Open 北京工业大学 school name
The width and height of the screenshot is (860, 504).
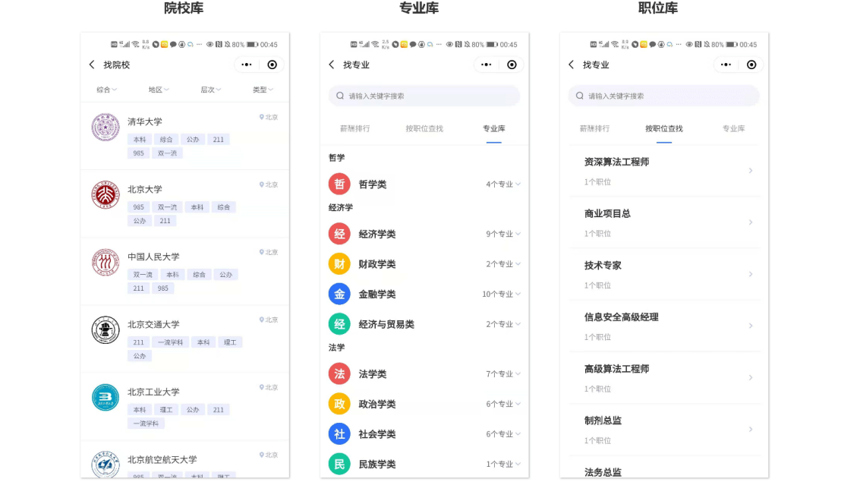point(153,392)
